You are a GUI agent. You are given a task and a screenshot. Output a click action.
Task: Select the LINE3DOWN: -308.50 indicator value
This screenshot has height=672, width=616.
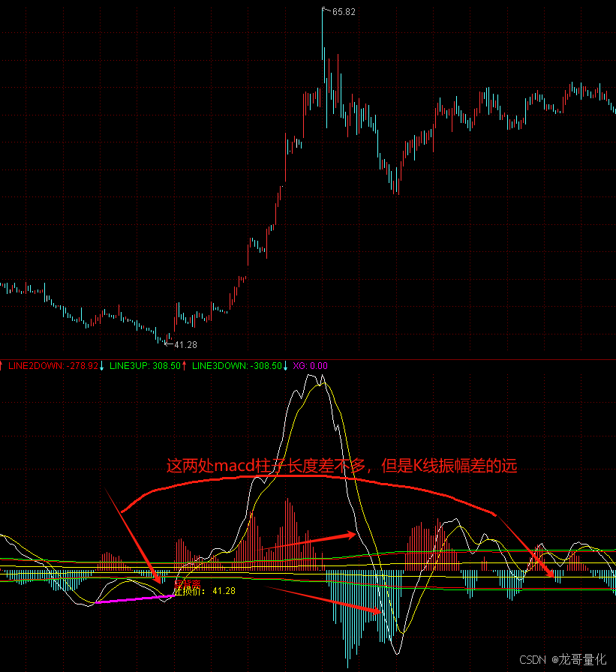236,366
